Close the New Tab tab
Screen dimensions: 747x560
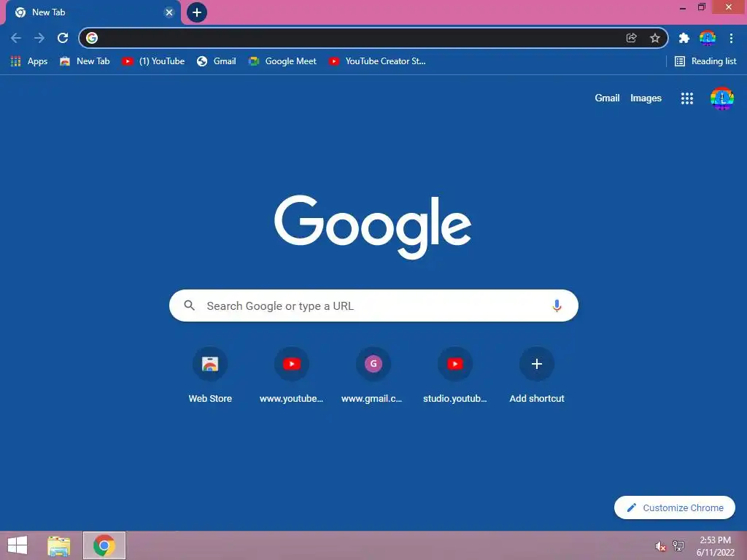[x=169, y=12]
